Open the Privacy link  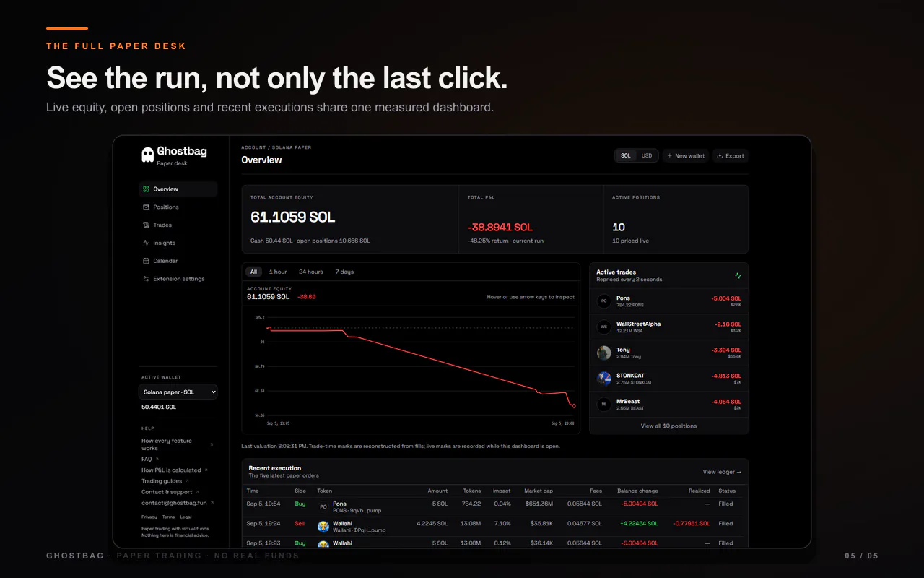point(149,517)
